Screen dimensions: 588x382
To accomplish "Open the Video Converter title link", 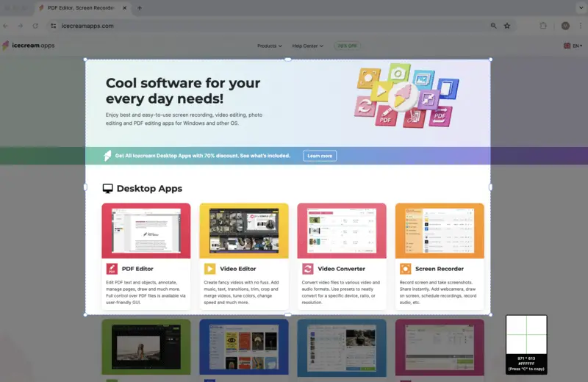I will [341, 269].
